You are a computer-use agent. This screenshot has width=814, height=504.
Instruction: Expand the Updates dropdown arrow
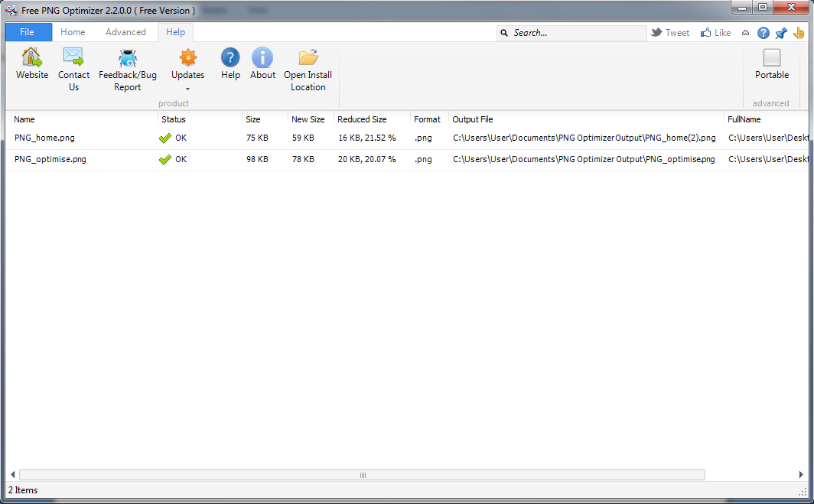pyautogui.click(x=188, y=89)
